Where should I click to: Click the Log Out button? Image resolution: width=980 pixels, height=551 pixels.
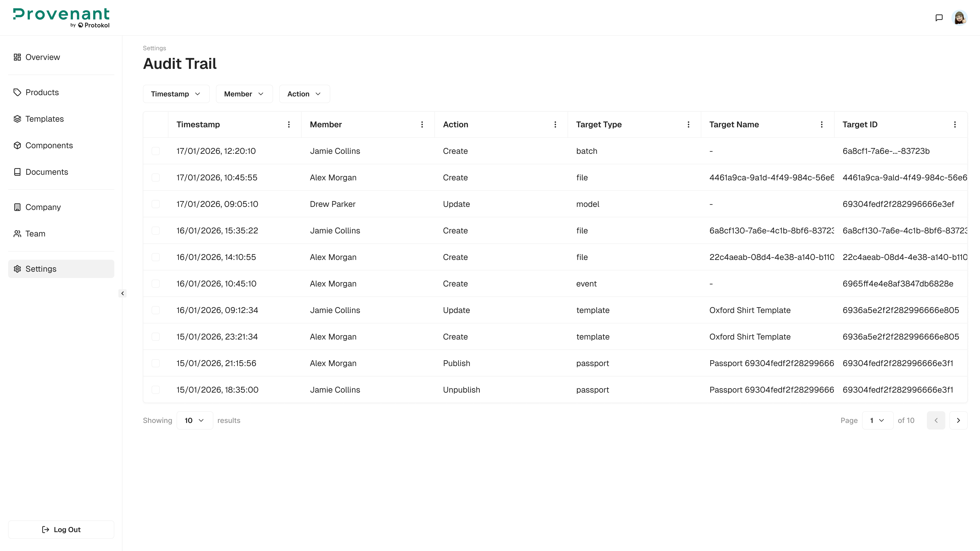(61, 529)
